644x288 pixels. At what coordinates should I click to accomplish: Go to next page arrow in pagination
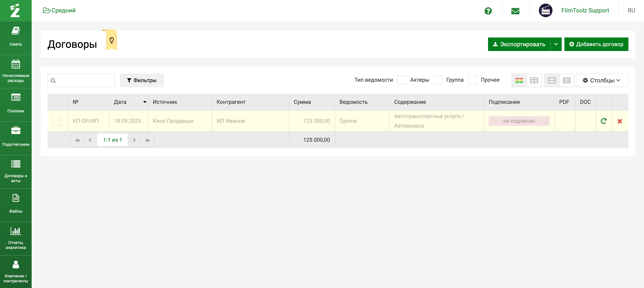pos(134,140)
